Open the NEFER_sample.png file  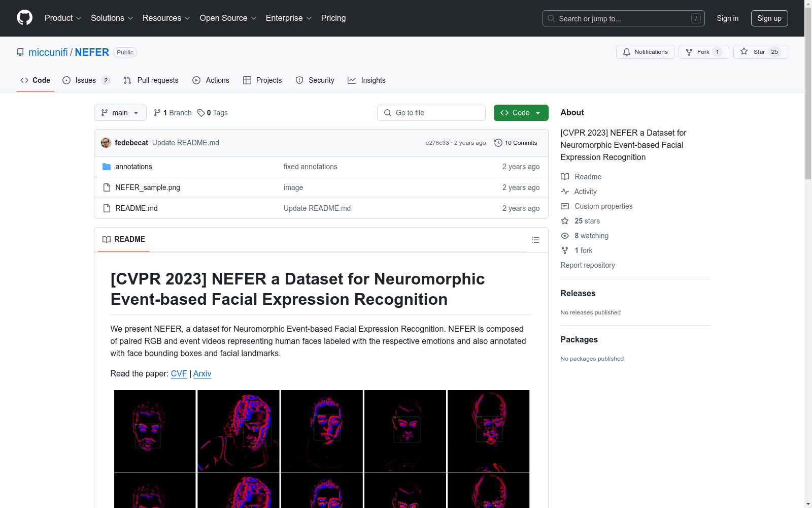148,187
